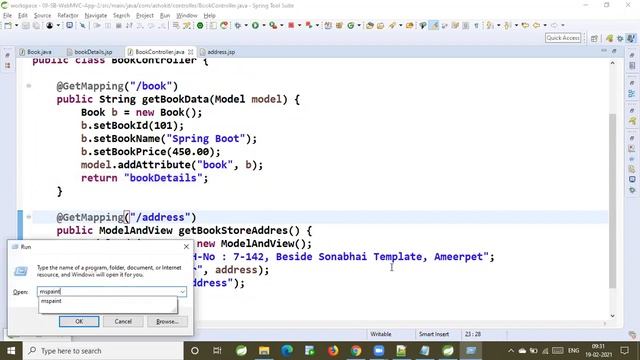
Task: Click the scrollbar down arrow in editor
Action: pos(612,316)
